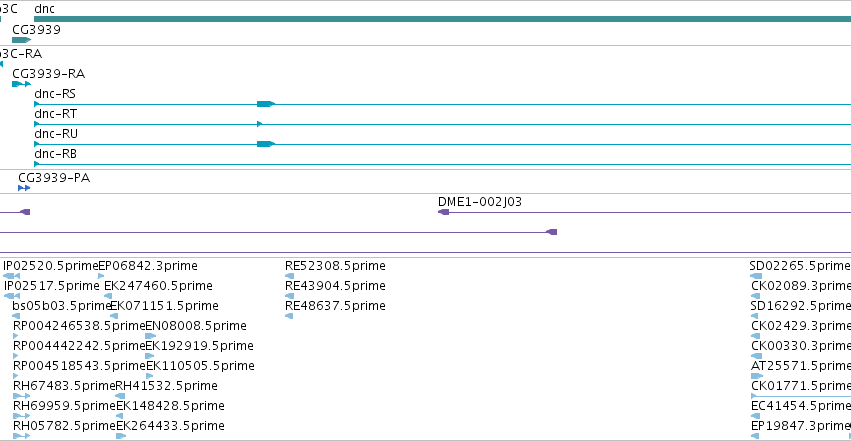
Task: Select the CG3939-PA protein glyph
Action: pos(24,188)
